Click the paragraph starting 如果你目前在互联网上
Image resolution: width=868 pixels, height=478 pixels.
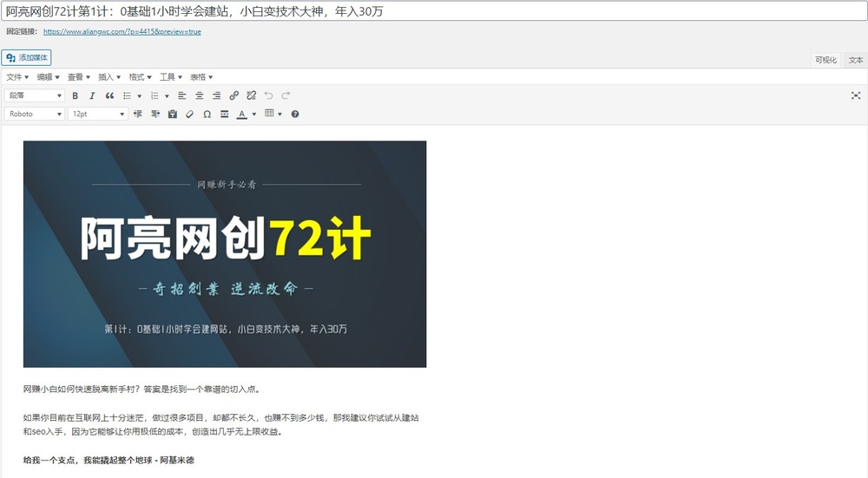(220, 425)
